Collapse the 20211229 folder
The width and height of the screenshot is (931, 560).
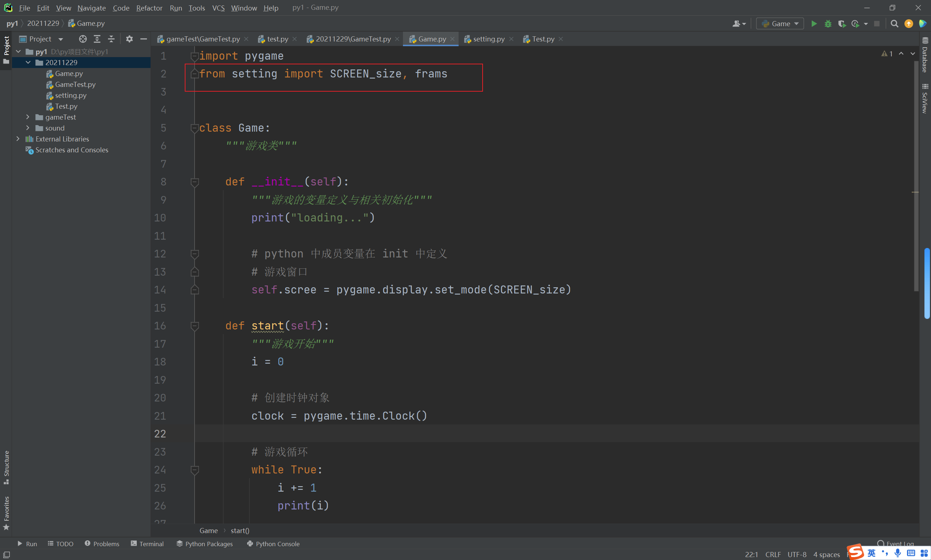click(28, 62)
